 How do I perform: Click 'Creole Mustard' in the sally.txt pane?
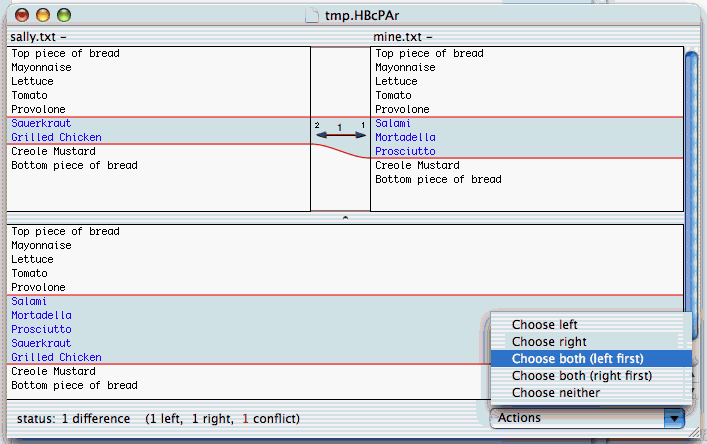[53, 151]
